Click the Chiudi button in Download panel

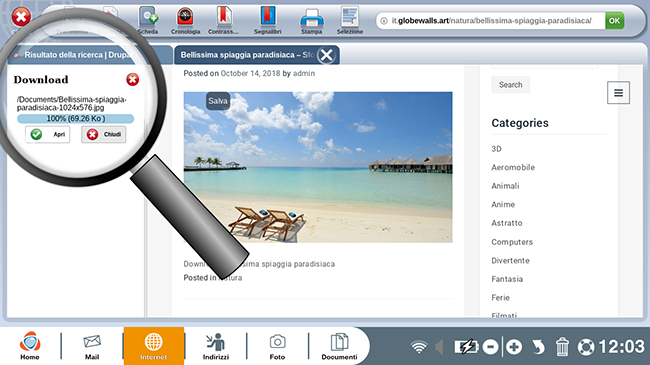[x=104, y=134]
